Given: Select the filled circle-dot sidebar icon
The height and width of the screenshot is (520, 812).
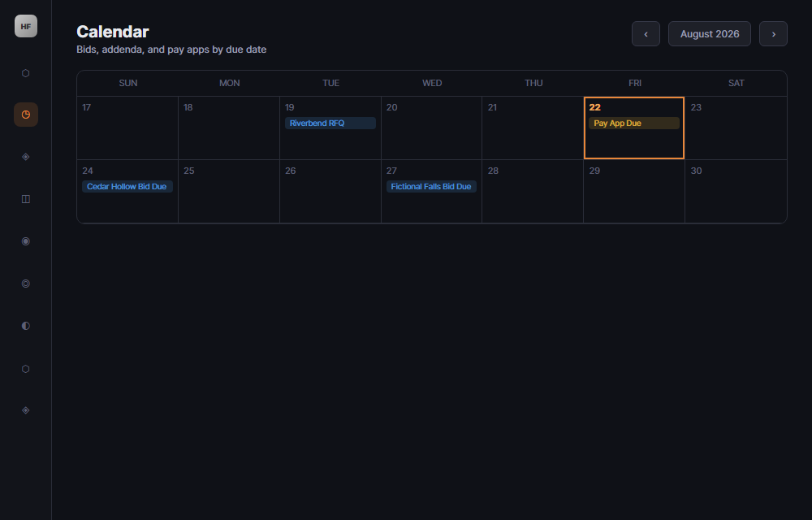Looking at the screenshot, I should [25, 241].
